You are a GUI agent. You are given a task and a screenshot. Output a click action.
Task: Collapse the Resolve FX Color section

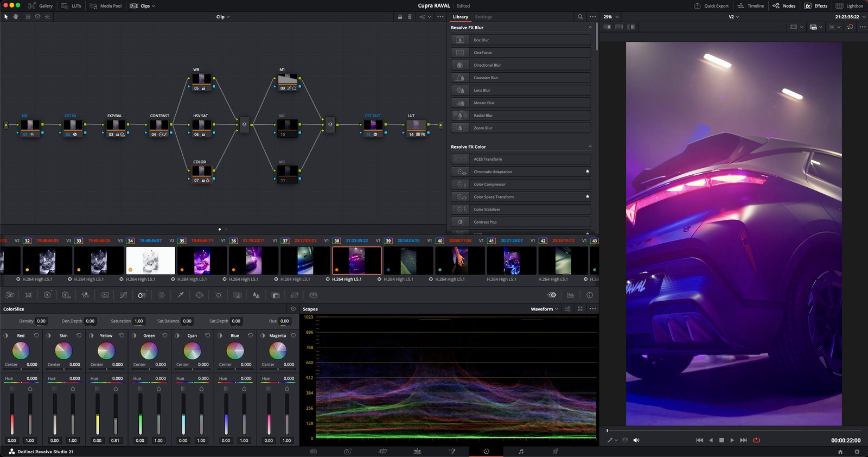590,147
